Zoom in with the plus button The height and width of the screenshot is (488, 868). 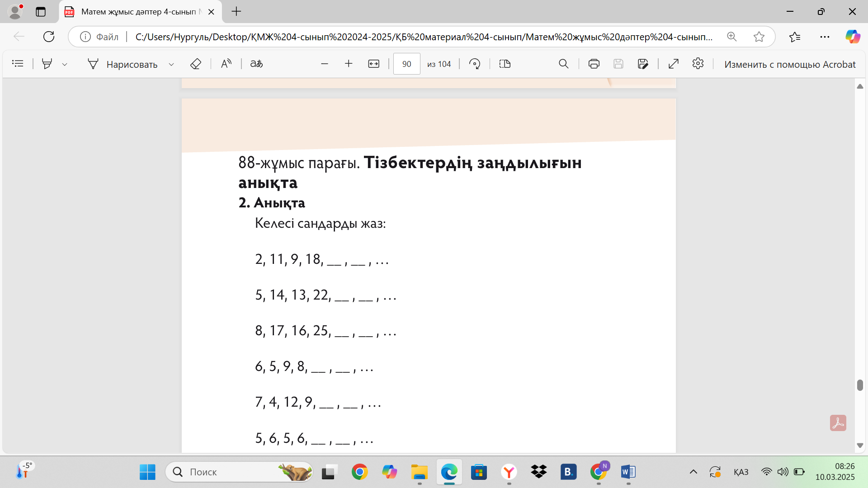tap(348, 64)
